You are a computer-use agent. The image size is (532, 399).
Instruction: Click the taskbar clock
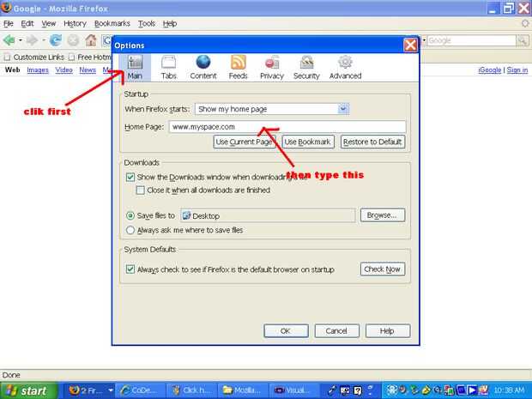[510, 390]
